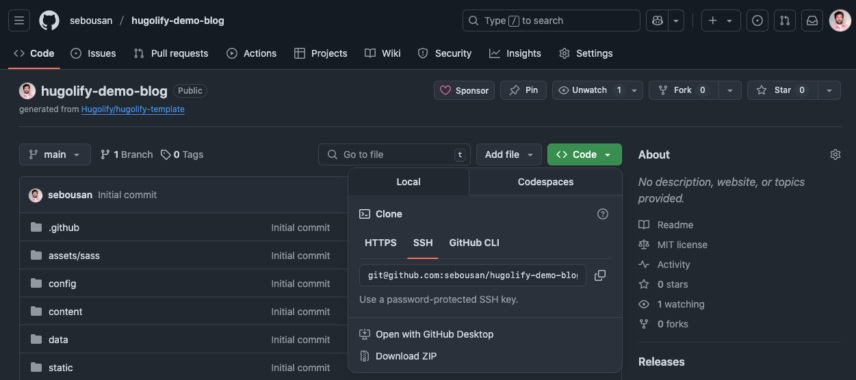
Task: Open the hamburger navigation menu
Action: 19,21
